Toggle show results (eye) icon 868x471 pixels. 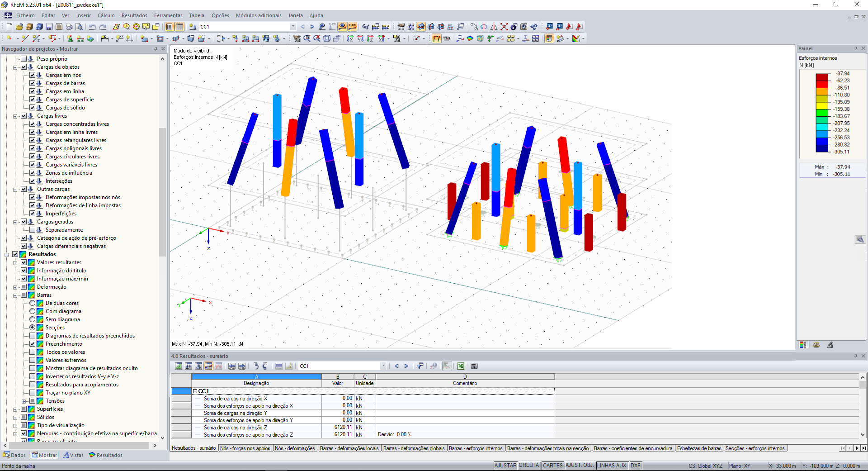pyautogui.click(x=342, y=27)
